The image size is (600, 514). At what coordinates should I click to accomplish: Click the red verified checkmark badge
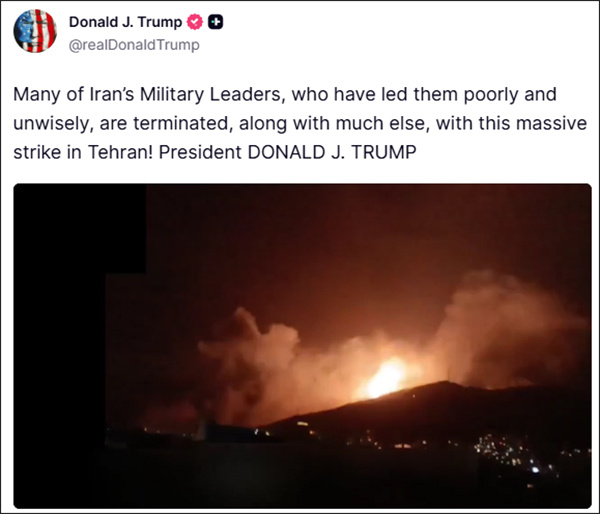[x=194, y=22]
